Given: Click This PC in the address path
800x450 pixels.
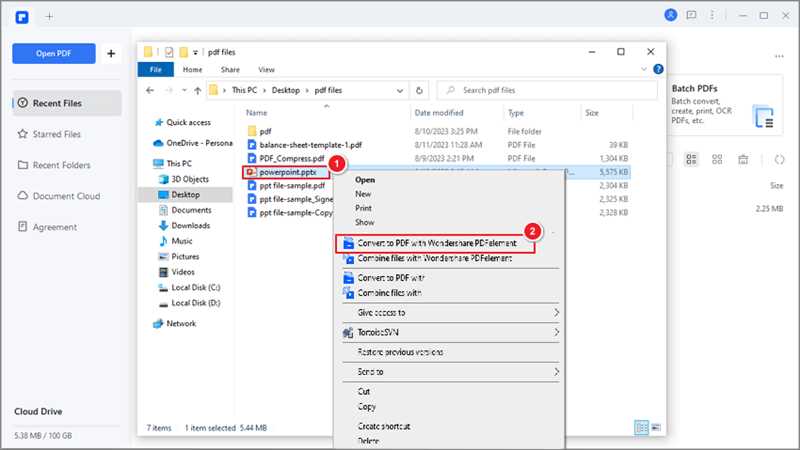Looking at the screenshot, I should click(244, 90).
